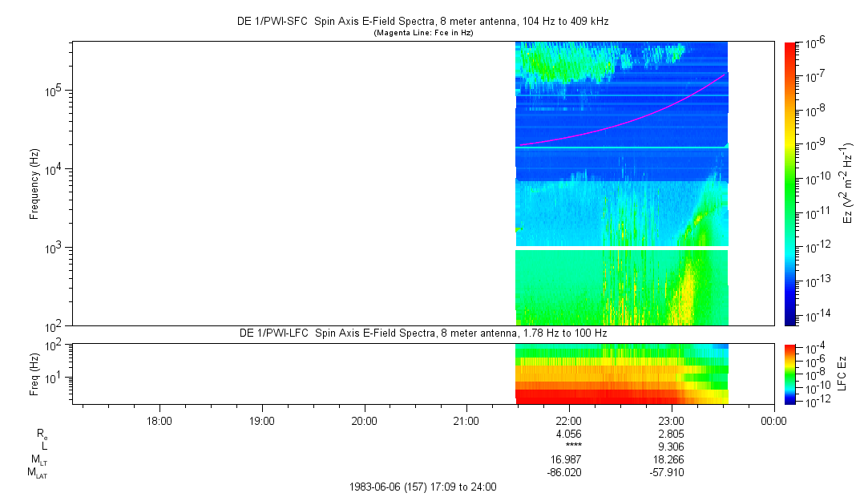Click the white data gap near 1 kHz
This screenshot has width=868, height=497.
tap(621, 248)
